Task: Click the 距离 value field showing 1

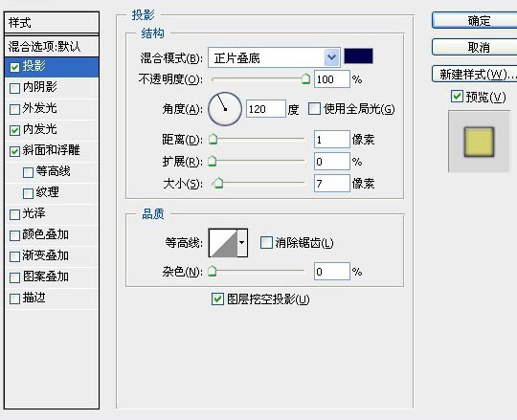Action: point(331,140)
